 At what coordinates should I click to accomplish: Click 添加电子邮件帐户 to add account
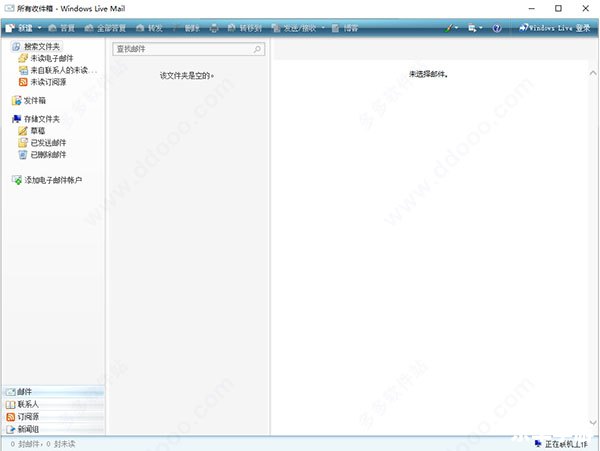(47, 180)
